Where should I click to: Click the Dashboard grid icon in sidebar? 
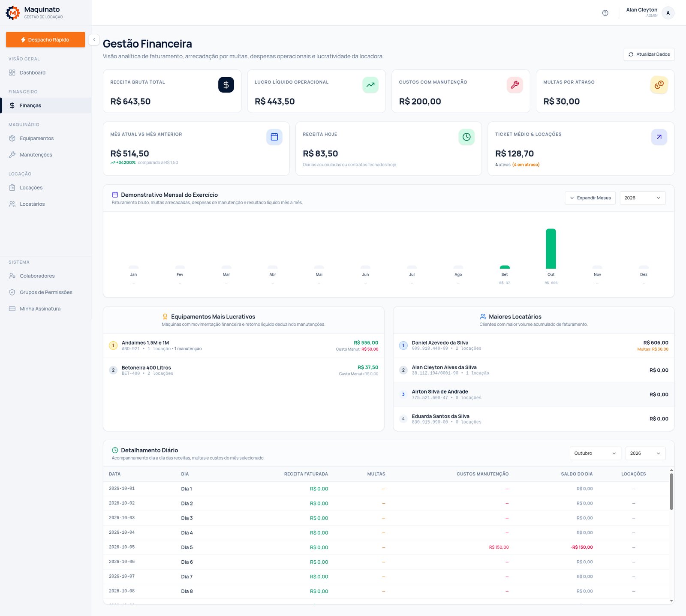pos(12,72)
